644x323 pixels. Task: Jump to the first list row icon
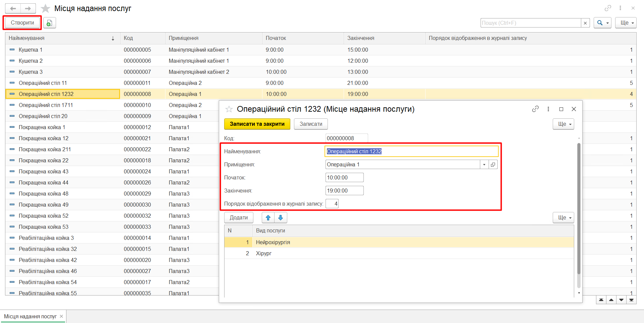[x=601, y=300]
